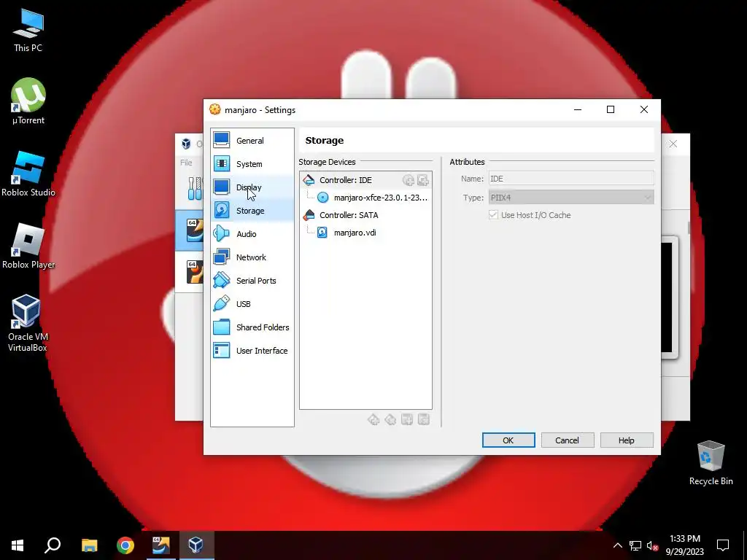This screenshot has height=560, width=747.
Task: Open the controller Type dropdown PIIX4
Action: point(571,197)
